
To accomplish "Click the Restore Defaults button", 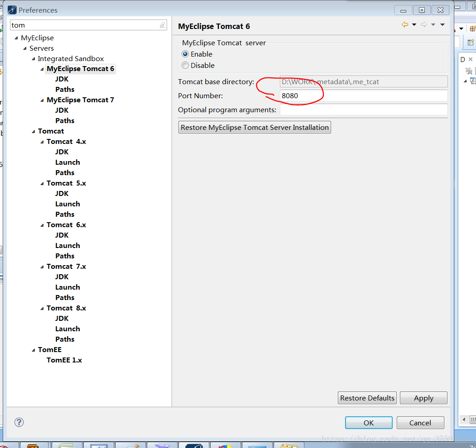I will click(367, 398).
